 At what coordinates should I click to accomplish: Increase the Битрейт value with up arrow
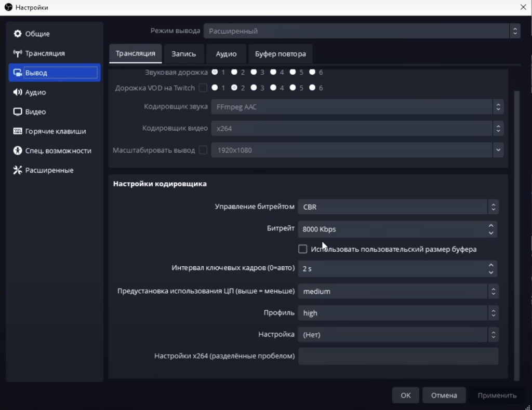491,226
